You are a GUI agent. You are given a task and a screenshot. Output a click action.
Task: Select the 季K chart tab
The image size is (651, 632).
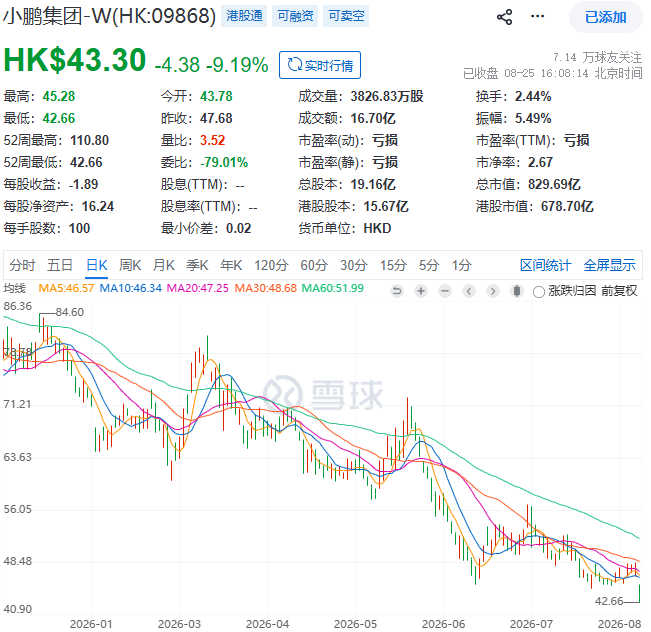pos(197,265)
